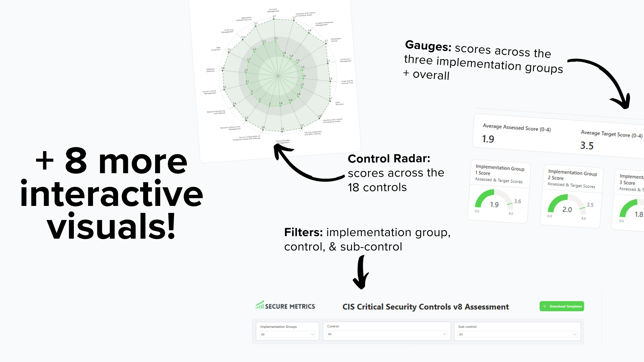The height and width of the screenshot is (362, 644).
Task: Click the Download Templates button
Action: tap(562, 306)
